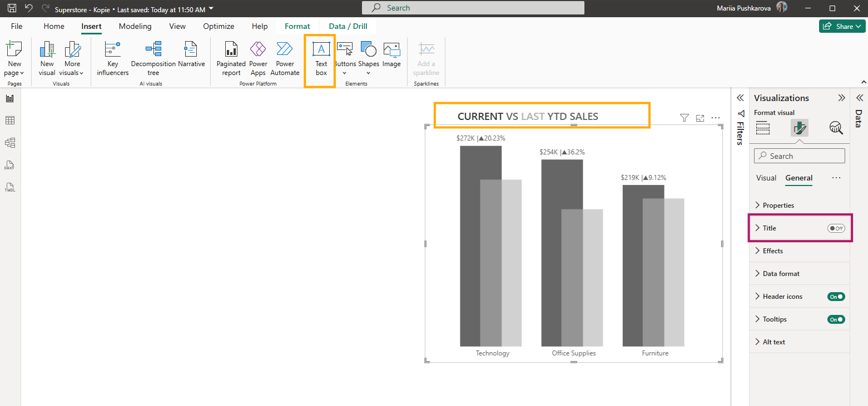This screenshot has width=868, height=406.
Task: Select the Visual formatting tab
Action: pyautogui.click(x=766, y=178)
